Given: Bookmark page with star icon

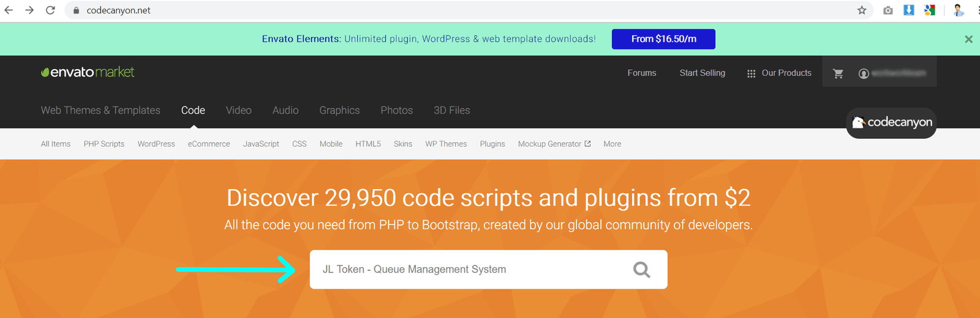Looking at the screenshot, I should tap(862, 10).
